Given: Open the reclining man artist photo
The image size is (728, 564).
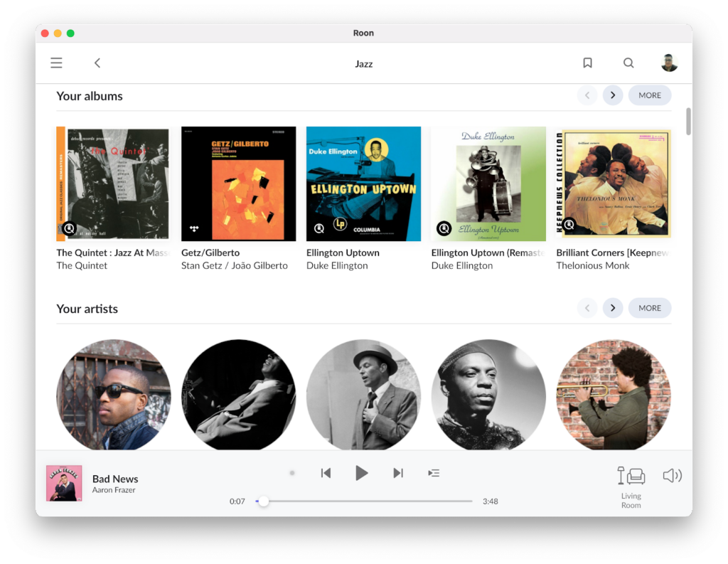Looking at the screenshot, I should (x=239, y=395).
